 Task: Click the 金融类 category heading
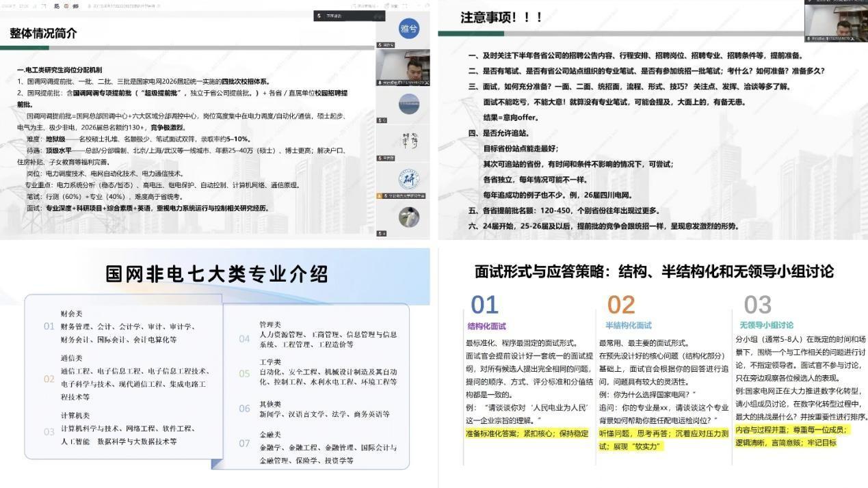(x=270, y=435)
